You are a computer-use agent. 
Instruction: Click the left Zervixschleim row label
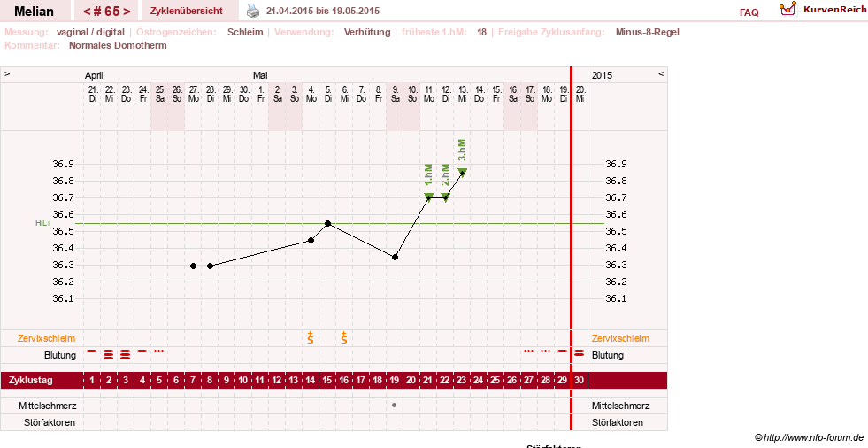pyautogui.click(x=47, y=338)
